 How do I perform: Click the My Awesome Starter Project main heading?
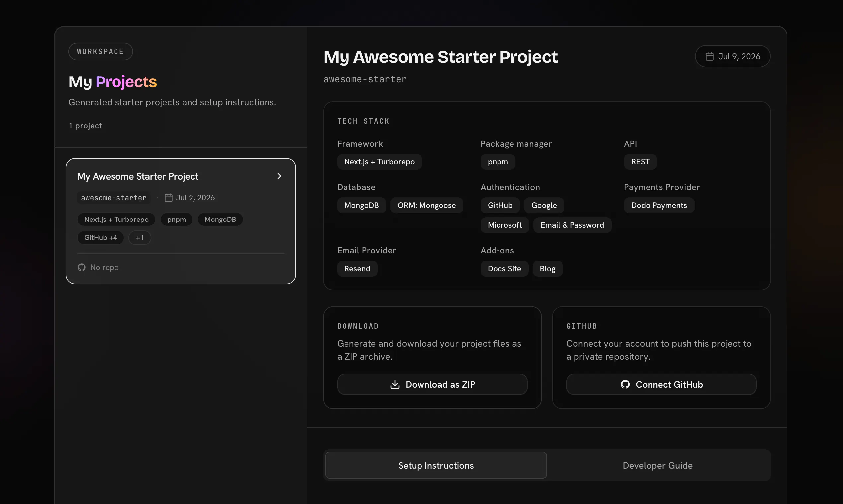click(x=440, y=57)
